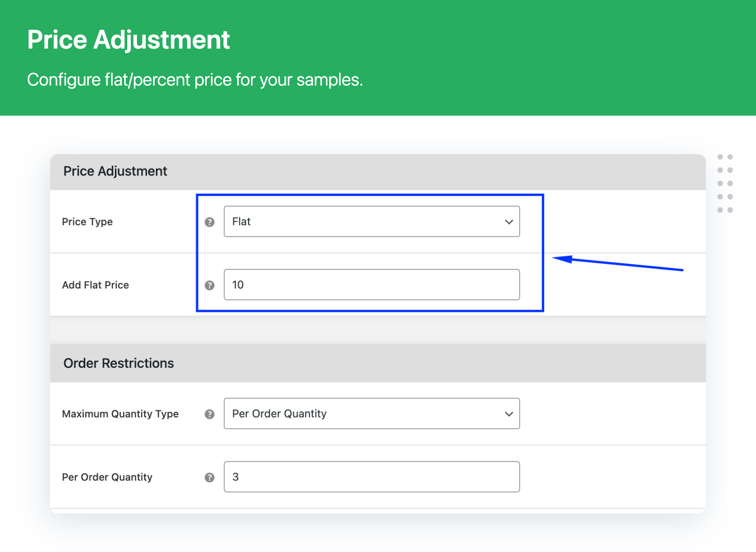Image resolution: width=756 pixels, height=552 pixels.
Task: Click the 'Configure flat/percent price' subtitle text
Action: 195,80
